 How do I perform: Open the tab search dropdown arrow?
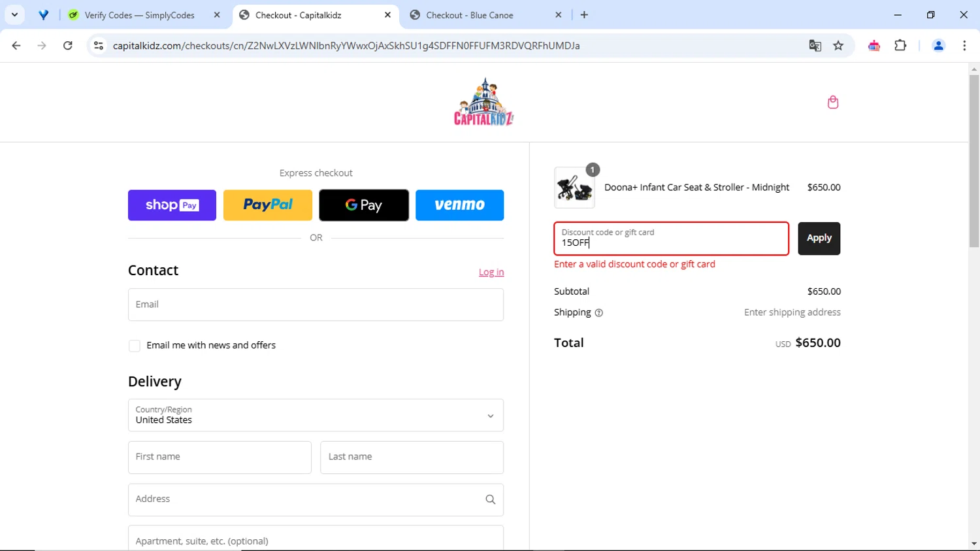tap(14, 15)
